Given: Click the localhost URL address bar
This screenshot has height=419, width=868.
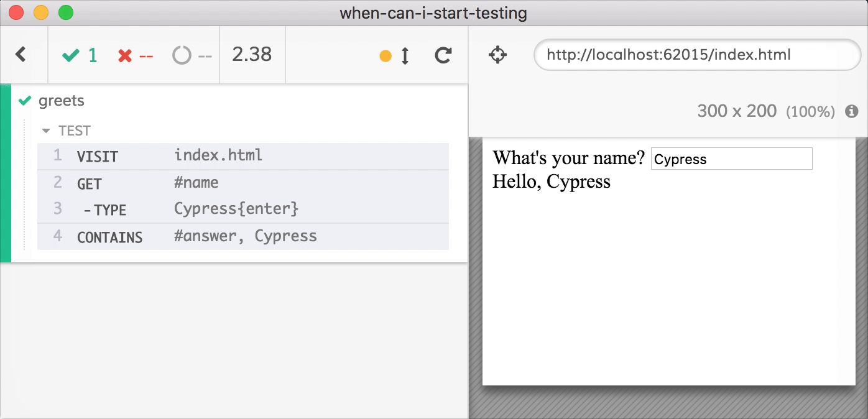Looking at the screenshot, I should click(696, 55).
